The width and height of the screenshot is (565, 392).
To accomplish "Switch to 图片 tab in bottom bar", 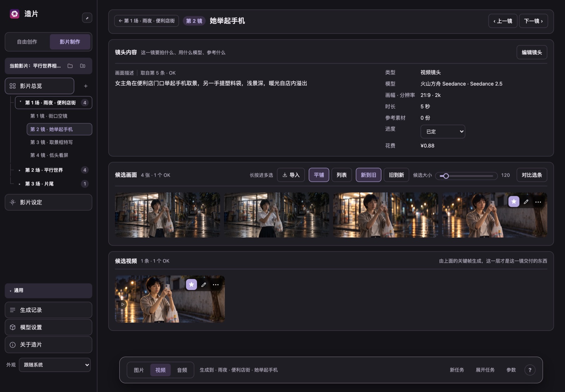I will tap(139, 370).
